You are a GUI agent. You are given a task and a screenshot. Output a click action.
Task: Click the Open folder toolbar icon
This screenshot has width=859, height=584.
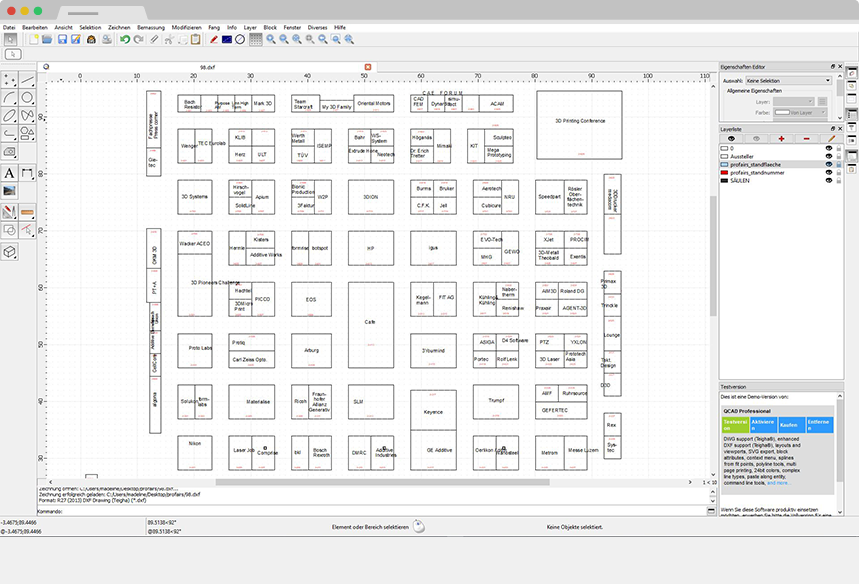(x=47, y=39)
